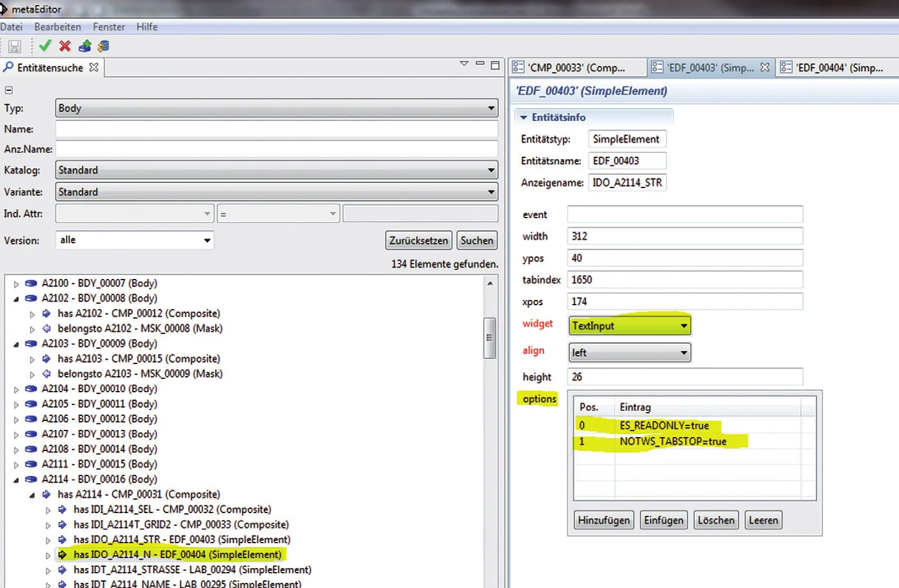Click the width field containing 312
Image resolution: width=899 pixels, height=588 pixels.
(x=685, y=236)
